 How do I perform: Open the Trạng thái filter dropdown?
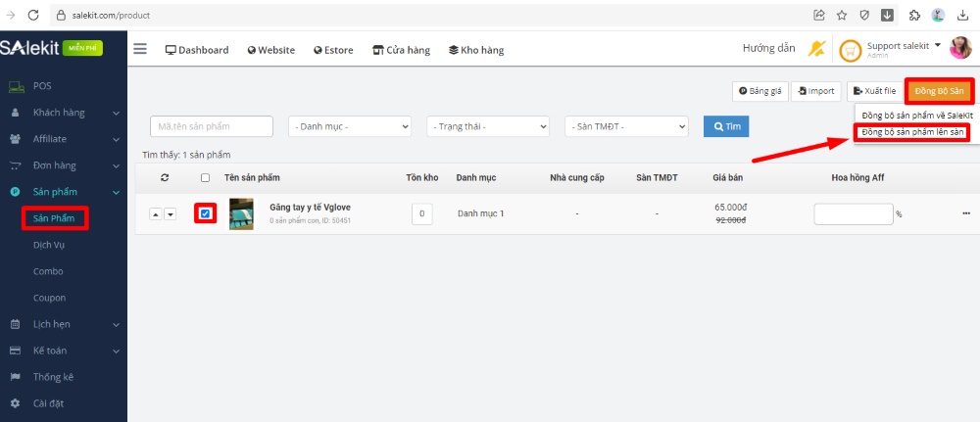(488, 126)
